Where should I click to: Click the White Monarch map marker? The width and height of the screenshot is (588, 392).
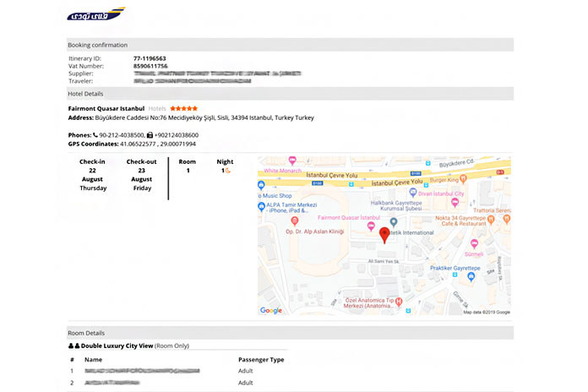[291, 161]
